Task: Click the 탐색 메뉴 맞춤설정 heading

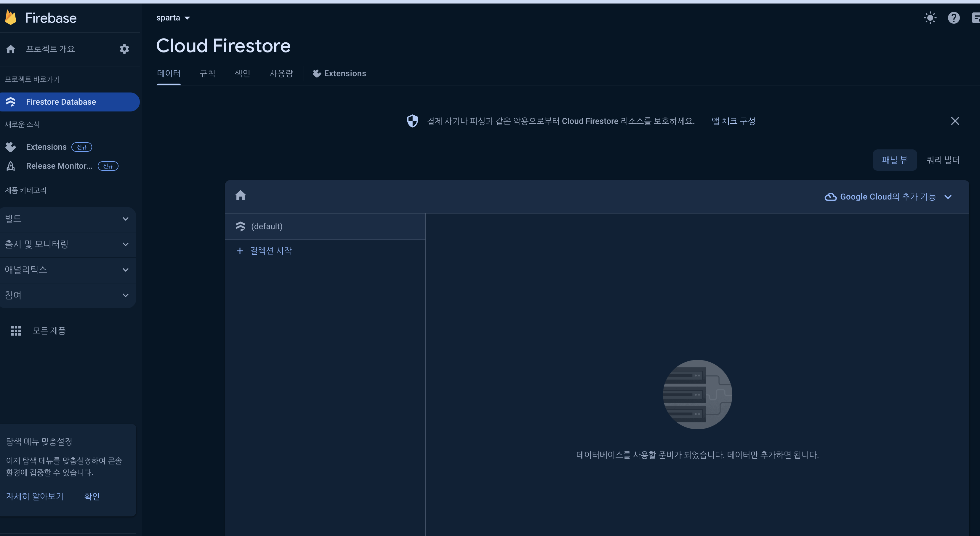Action: pos(39,442)
